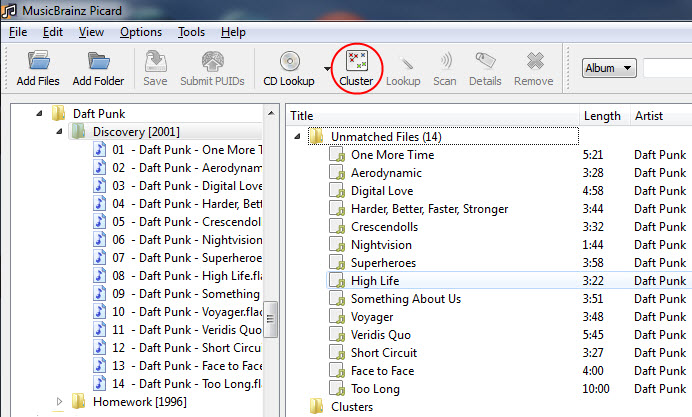The width and height of the screenshot is (692, 417).
Task: Click the CD Lookup disc icon
Action: coord(290,61)
